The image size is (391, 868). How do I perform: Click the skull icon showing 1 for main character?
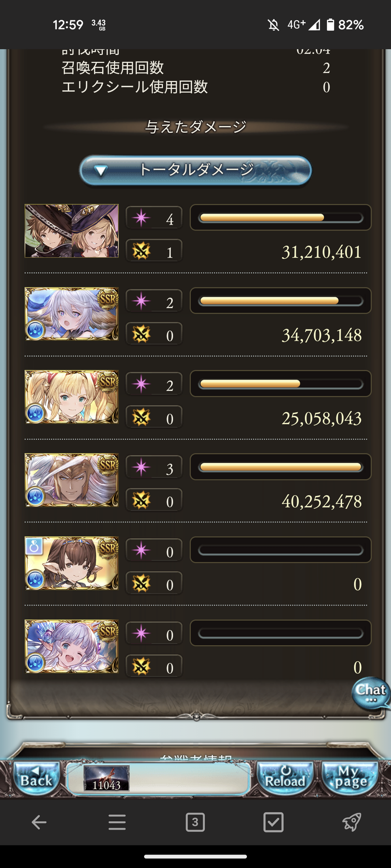click(141, 251)
